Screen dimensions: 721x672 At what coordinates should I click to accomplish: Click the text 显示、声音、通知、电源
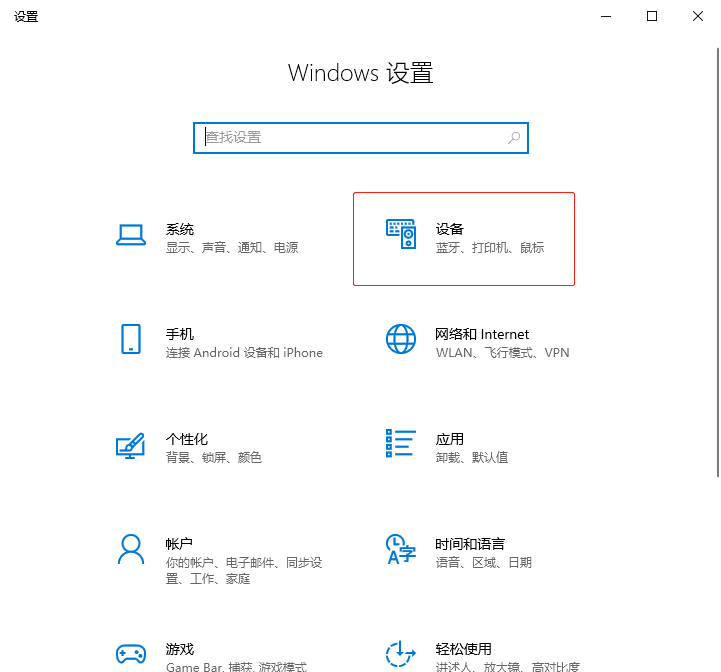coord(232,247)
